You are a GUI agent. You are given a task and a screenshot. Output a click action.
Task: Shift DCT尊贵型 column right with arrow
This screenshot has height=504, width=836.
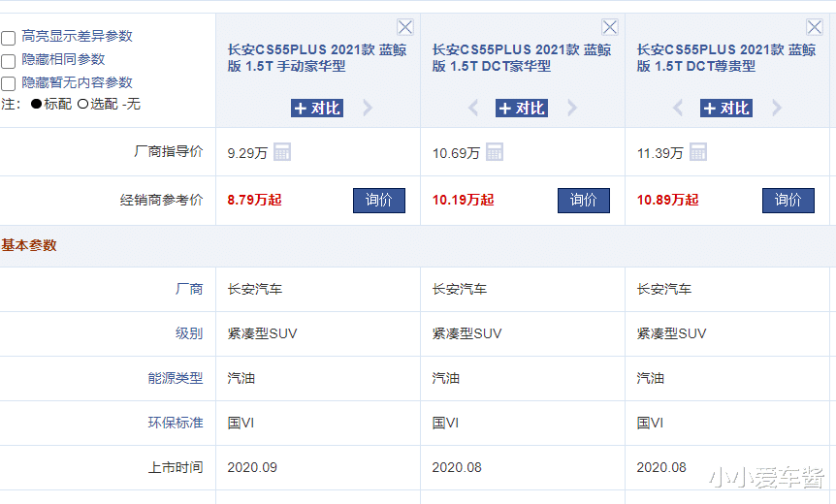777,108
